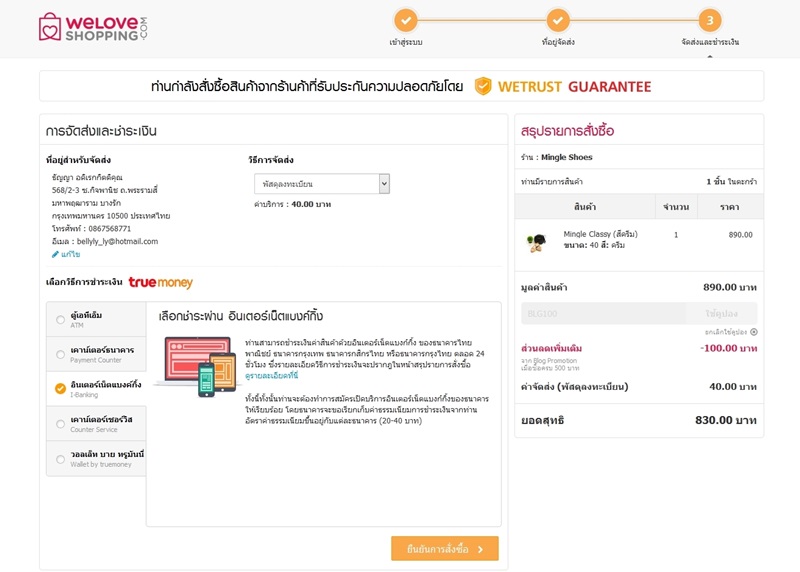The width and height of the screenshot is (800, 572).
Task: Click the use coupon button
Action: [x=721, y=313]
